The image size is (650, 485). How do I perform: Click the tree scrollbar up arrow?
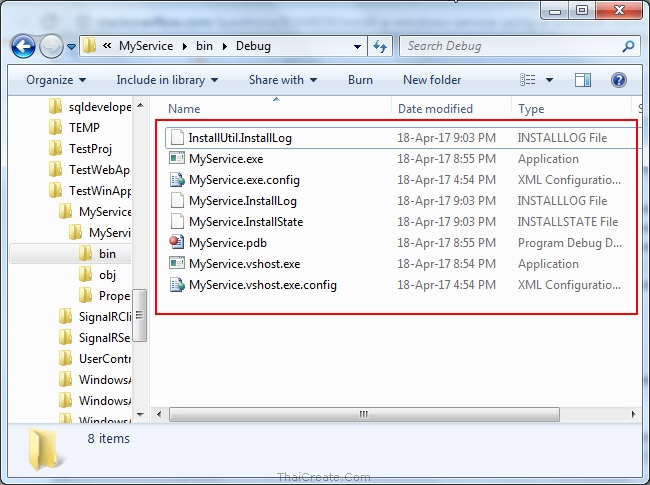(140, 105)
